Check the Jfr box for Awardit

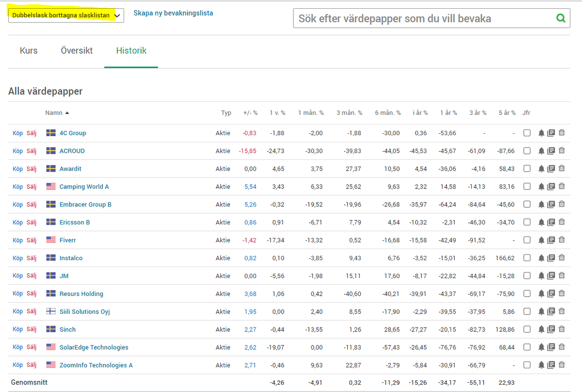pos(527,169)
